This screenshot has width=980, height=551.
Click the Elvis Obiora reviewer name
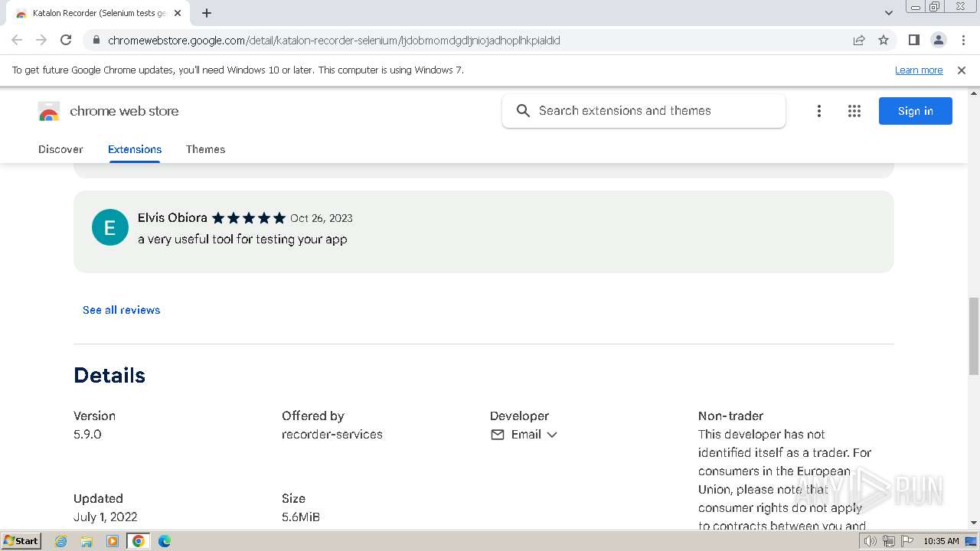pyautogui.click(x=172, y=218)
